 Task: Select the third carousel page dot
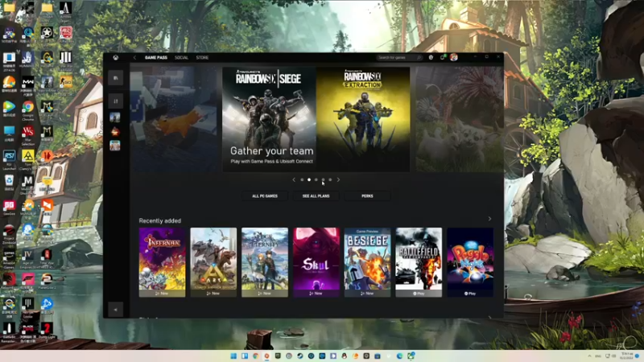316,179
